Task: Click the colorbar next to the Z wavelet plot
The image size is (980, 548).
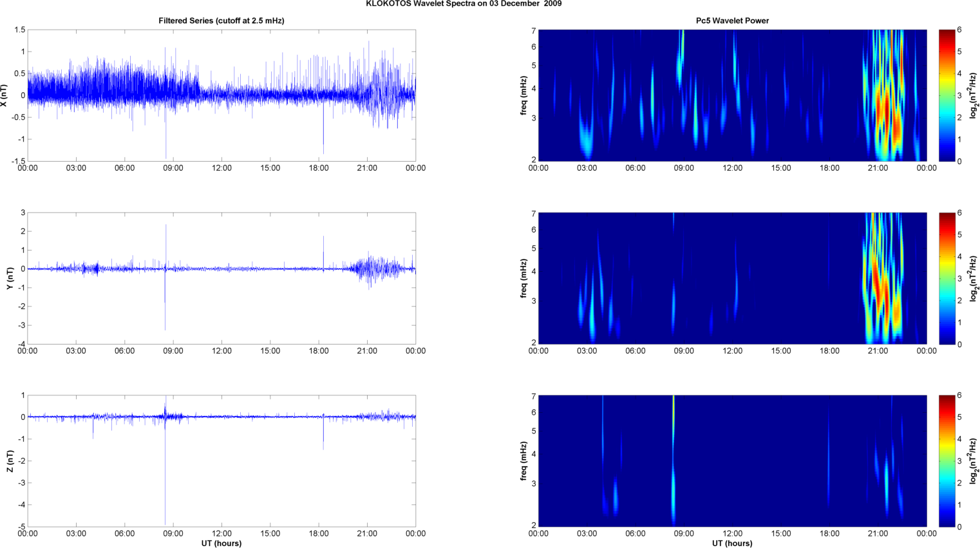Action: click(x=947, y=461)
